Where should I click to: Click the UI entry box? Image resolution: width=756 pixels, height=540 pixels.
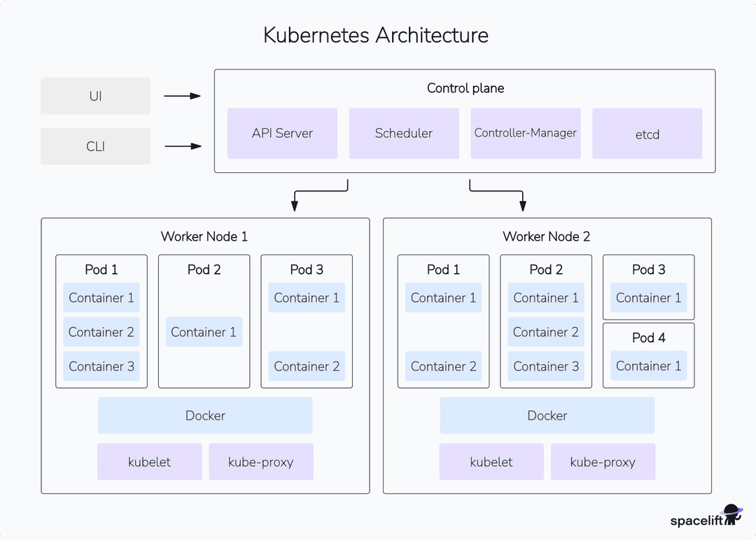click(95, 96)
